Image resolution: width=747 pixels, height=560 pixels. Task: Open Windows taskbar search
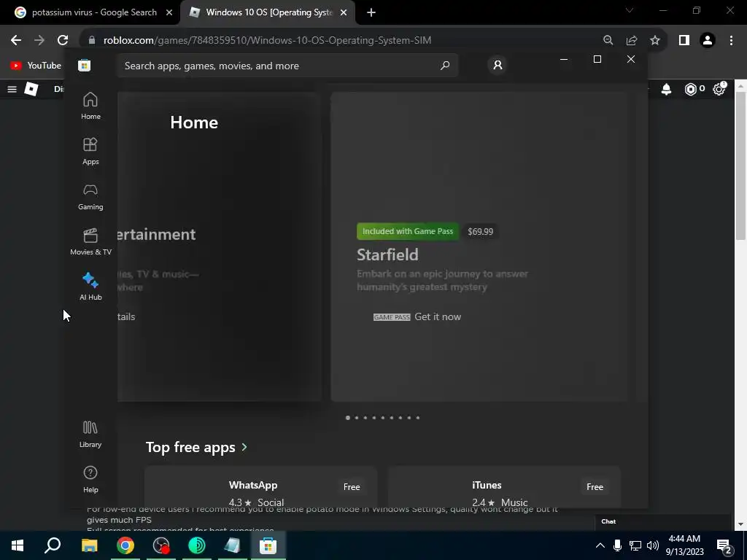[53, 545]
